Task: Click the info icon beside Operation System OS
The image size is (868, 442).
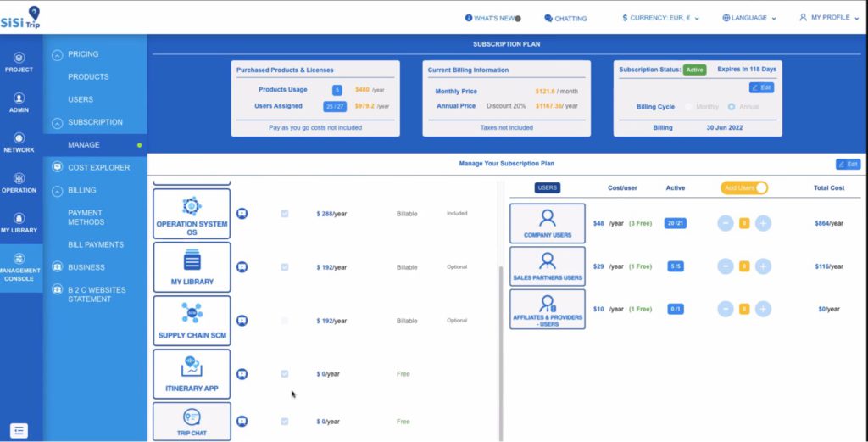Action: point(242,214)
